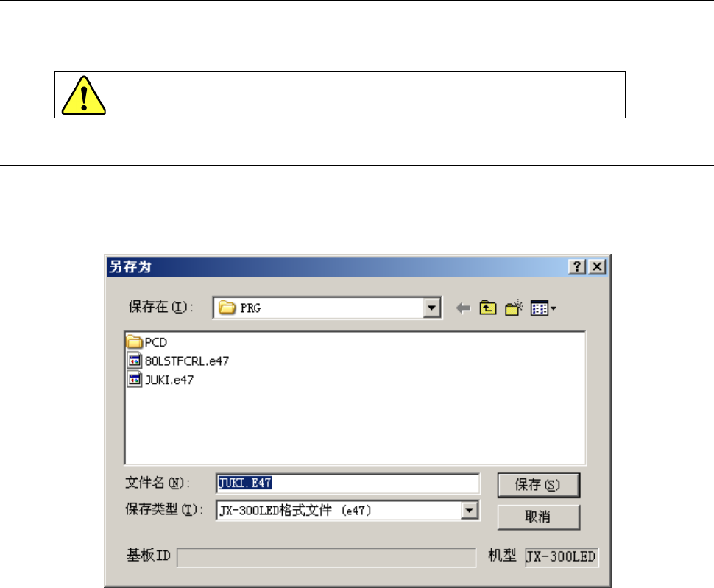This screenshot has height=588, width=714.
Task: Expand the 保存在 PRG location dropdown
Action: point(431,308)
